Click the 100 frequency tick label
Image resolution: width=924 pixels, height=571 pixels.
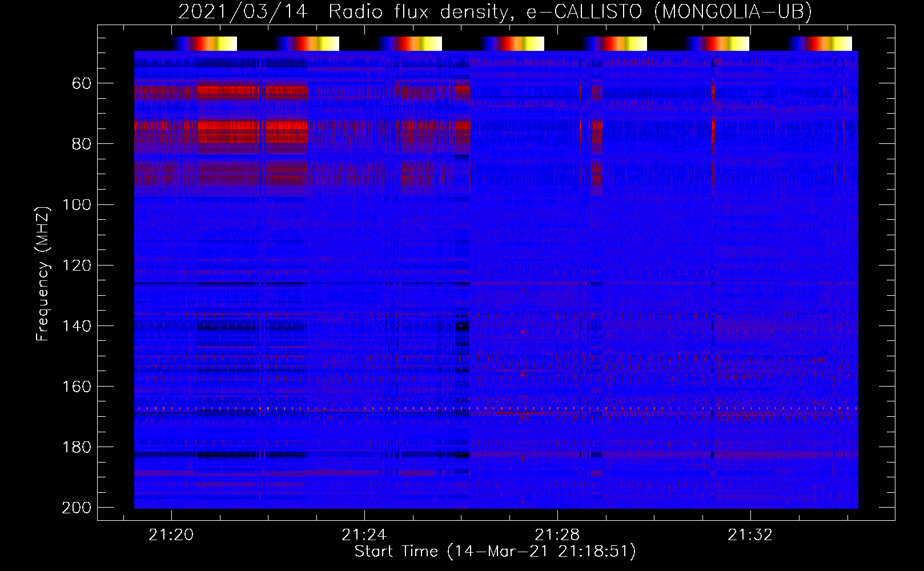(x=77, y=204)
